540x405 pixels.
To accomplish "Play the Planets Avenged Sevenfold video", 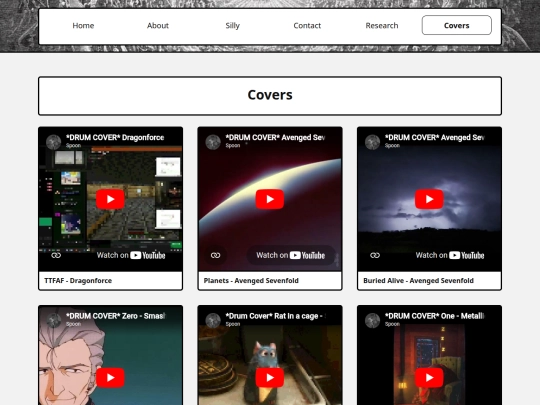I will point(270,199).
